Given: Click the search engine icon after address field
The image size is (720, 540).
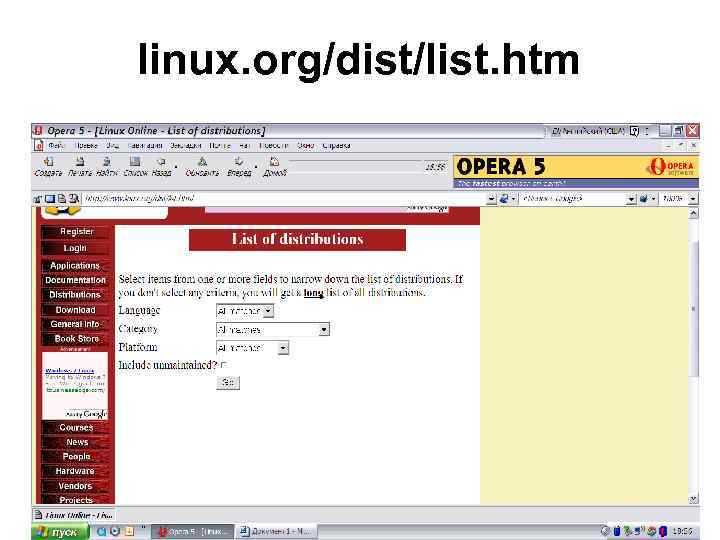Looking at the screenshot, I should [x=504, y=199].
